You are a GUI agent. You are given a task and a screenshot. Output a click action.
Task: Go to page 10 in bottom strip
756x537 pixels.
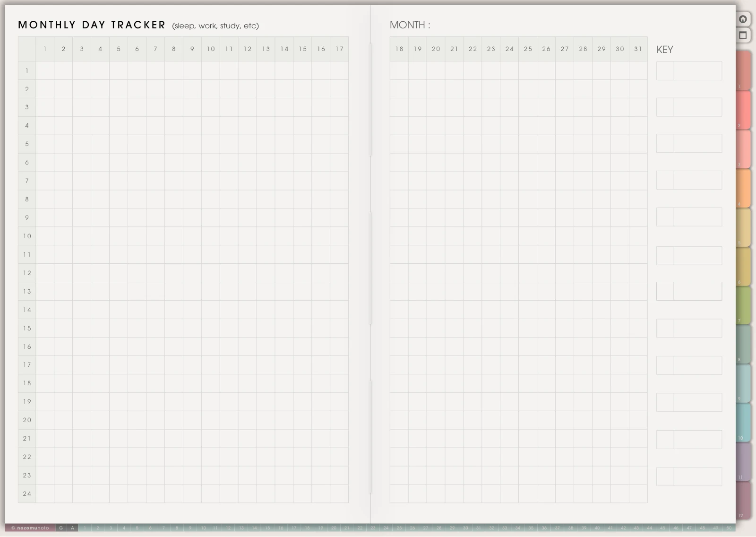203,528
